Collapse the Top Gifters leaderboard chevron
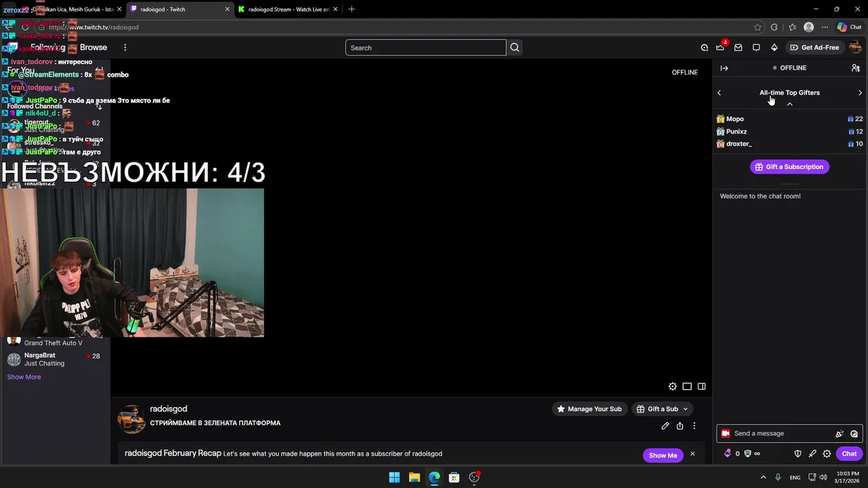 point(789,104)
